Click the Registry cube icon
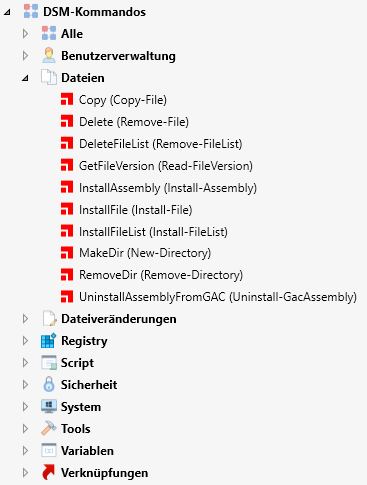Screen dimensions: 367x485 pyautogui.click(x=49, y=341)
